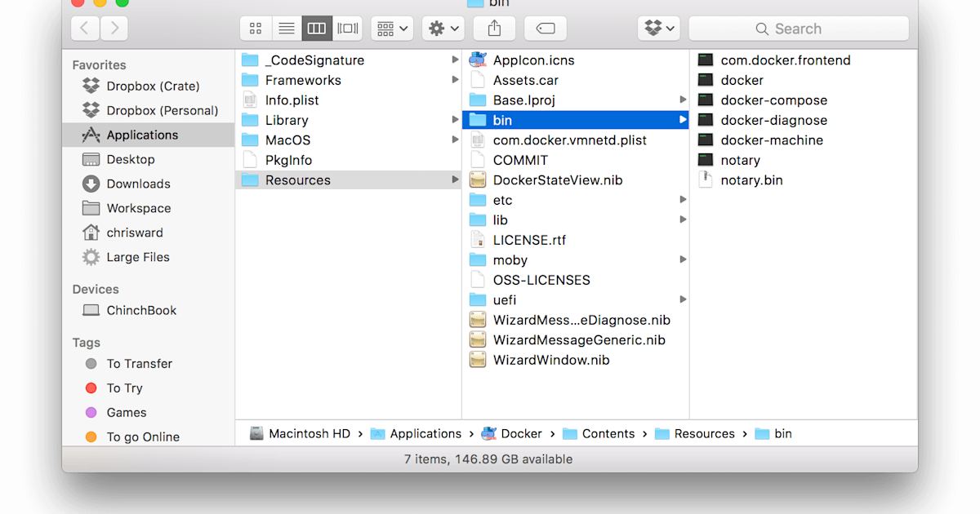Image resolution: width=980 pixels, height=514 pixels.
Task: Expand the _CodeSignature folder arrow
Action: [x=455, y=60]
